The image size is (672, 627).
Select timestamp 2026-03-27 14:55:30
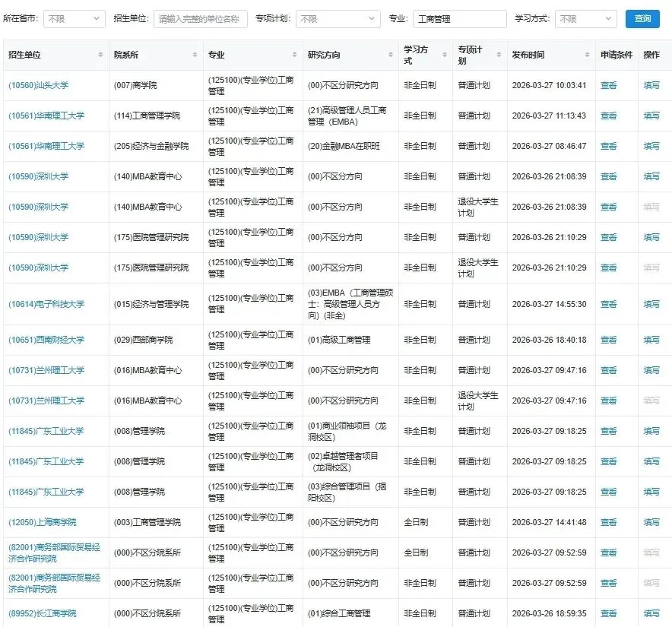coord(549,304)
